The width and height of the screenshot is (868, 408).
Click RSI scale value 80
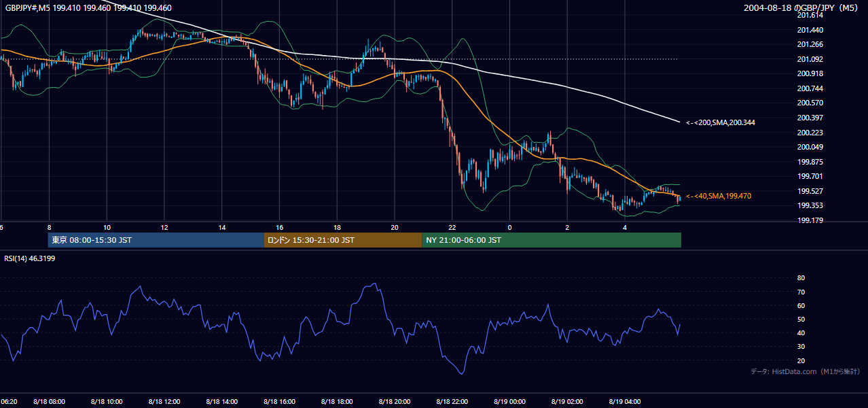click(x=801, y=278)
